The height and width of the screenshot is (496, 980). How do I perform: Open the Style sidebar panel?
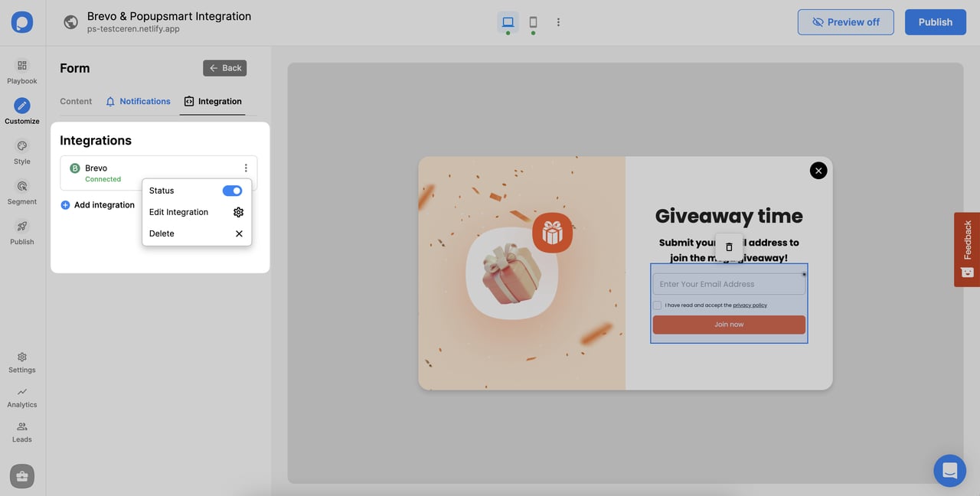pos(22,152)
